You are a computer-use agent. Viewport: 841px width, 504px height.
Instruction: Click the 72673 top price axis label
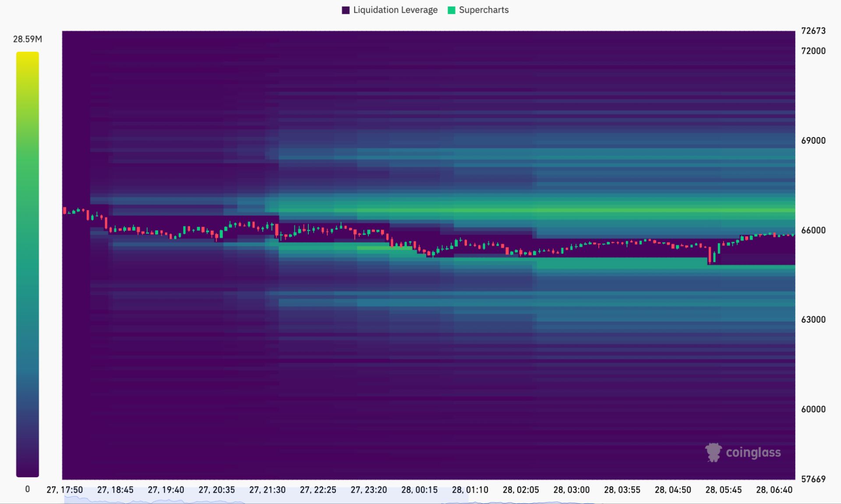point(813,31)
